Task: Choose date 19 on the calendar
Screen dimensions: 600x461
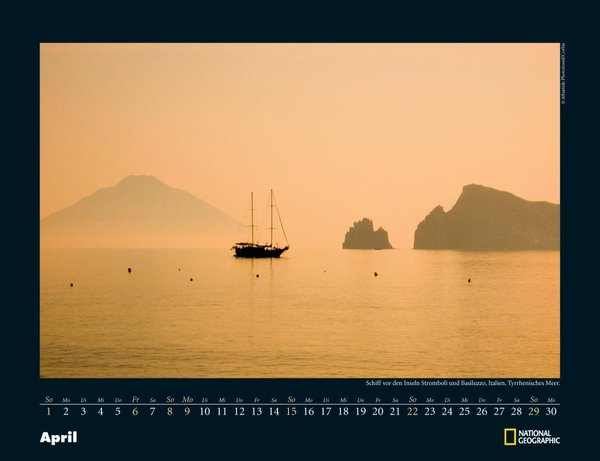Action: (360, 411)
